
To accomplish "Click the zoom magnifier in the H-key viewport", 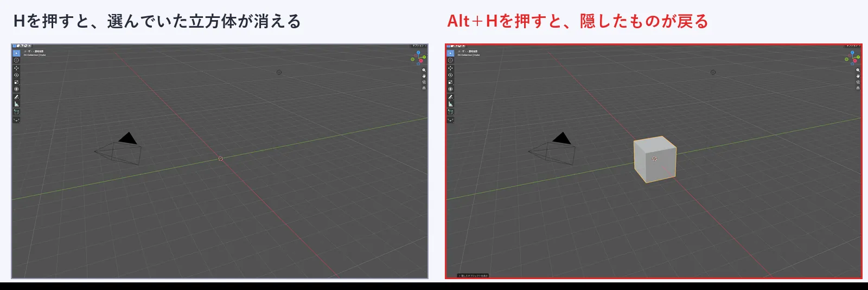I will (x=424, y=70).
